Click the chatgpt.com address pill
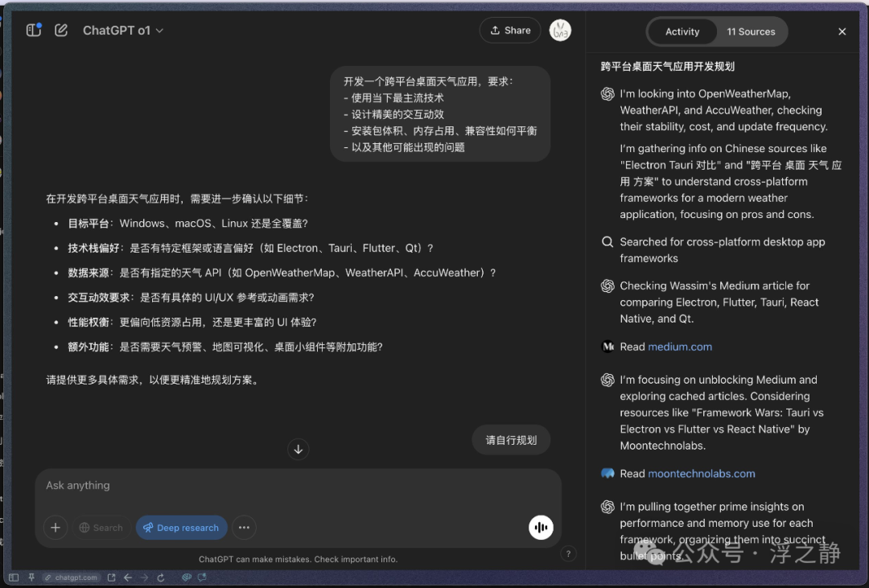The width and height of the screenshot is (869, 588). pos(72,578)
